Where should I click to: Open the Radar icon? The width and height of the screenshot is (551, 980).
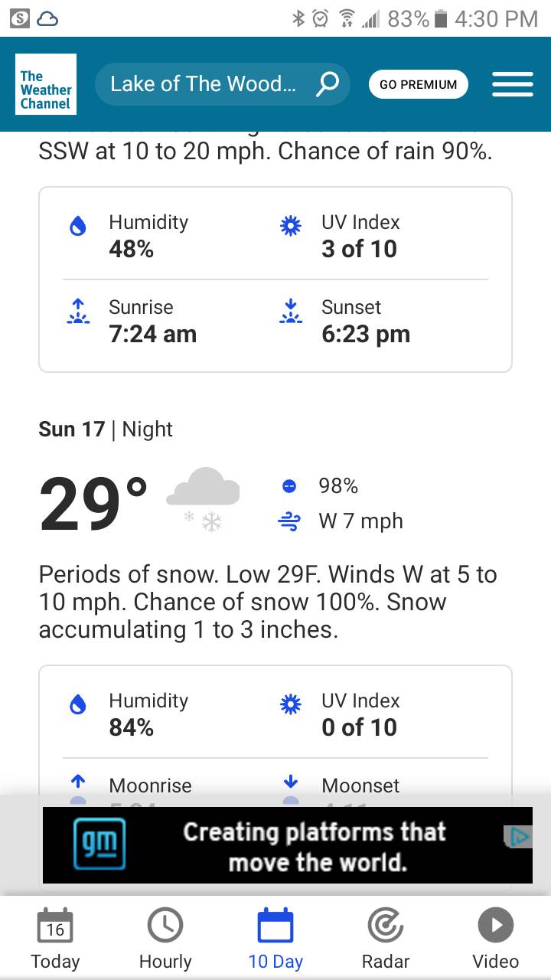pyautogui.click(x=386, y=926)
